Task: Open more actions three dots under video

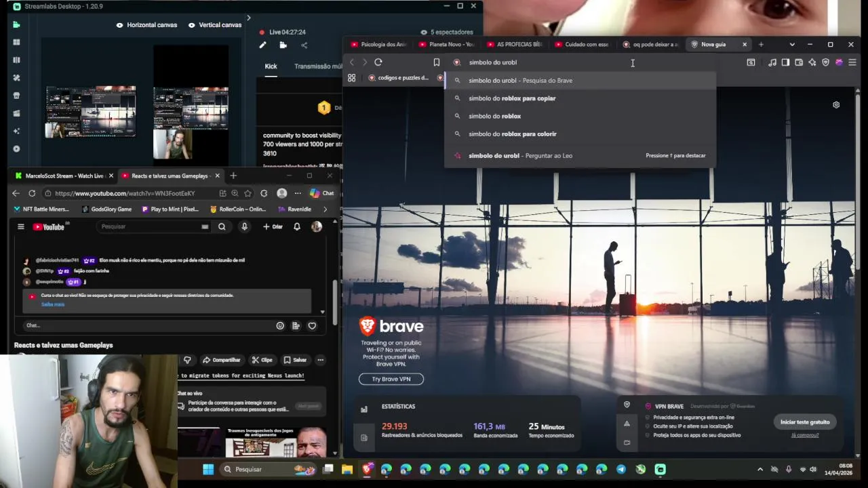Action: click(320, 360)
